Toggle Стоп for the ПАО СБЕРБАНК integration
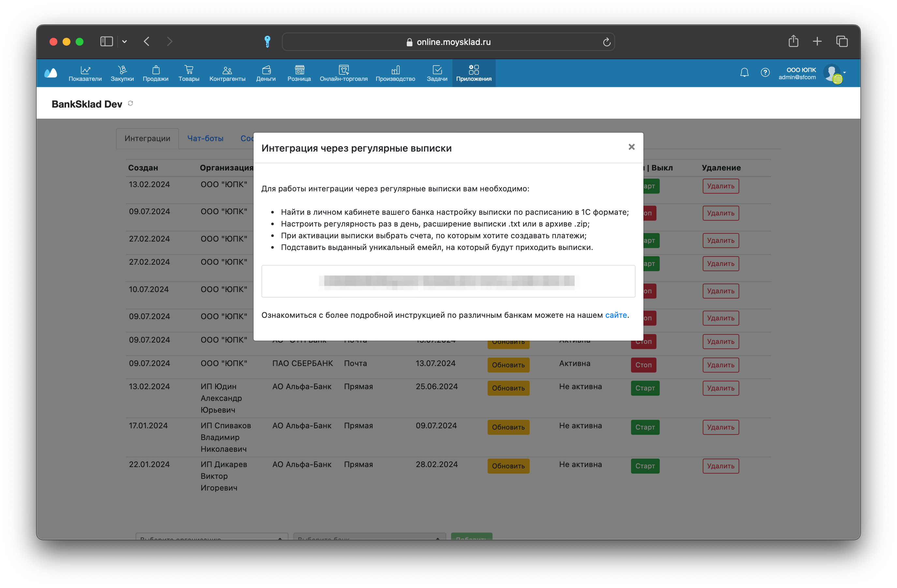 pyautogui.click(x=643, y=365)
